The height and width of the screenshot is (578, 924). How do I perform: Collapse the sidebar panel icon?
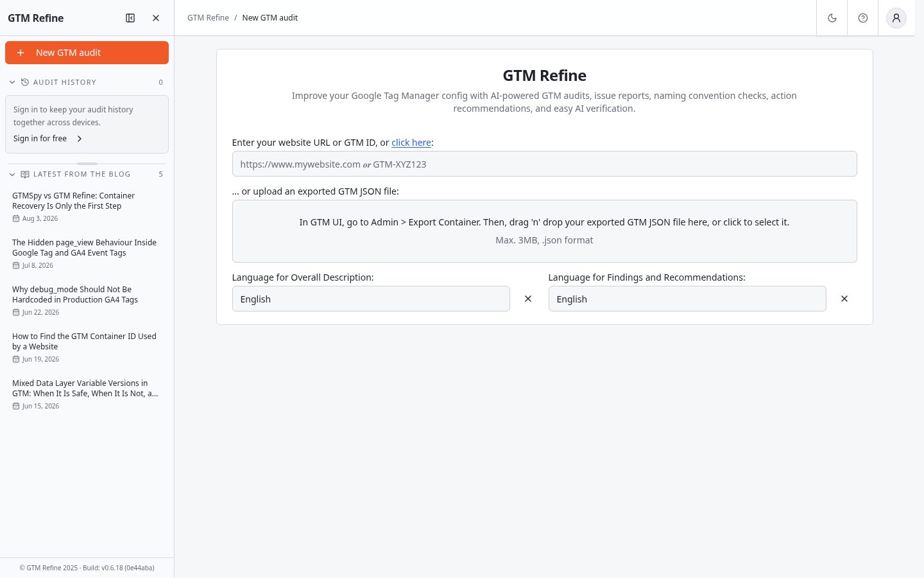130,18
